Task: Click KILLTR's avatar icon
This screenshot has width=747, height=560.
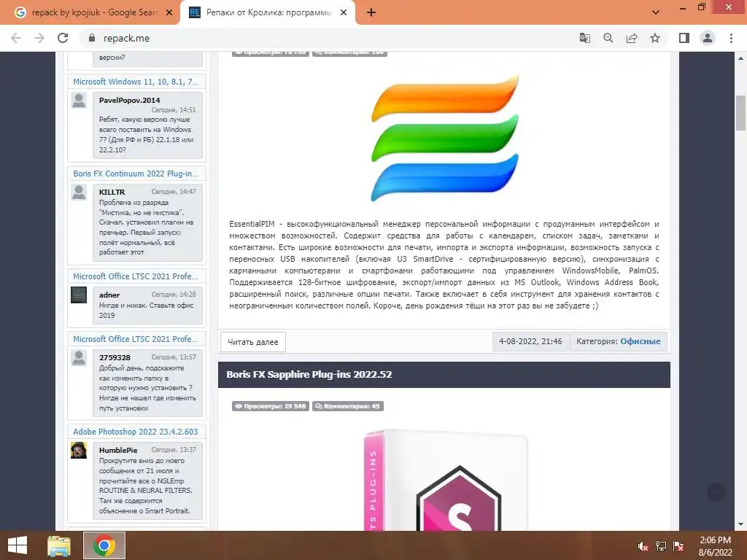Action: [x=79, y=192]
